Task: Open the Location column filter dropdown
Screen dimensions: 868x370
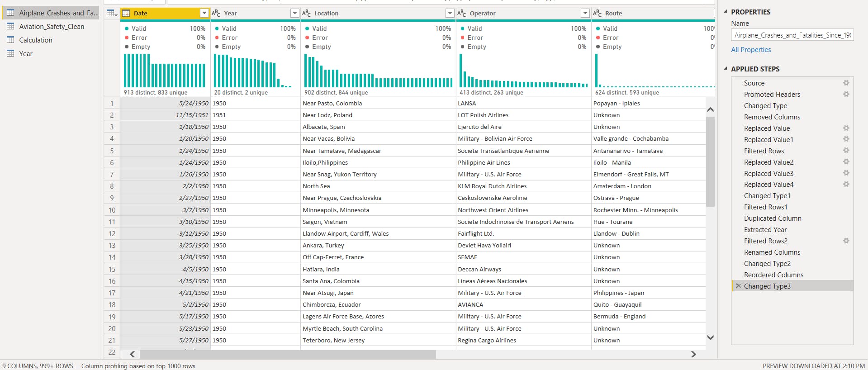Action: 450,13
